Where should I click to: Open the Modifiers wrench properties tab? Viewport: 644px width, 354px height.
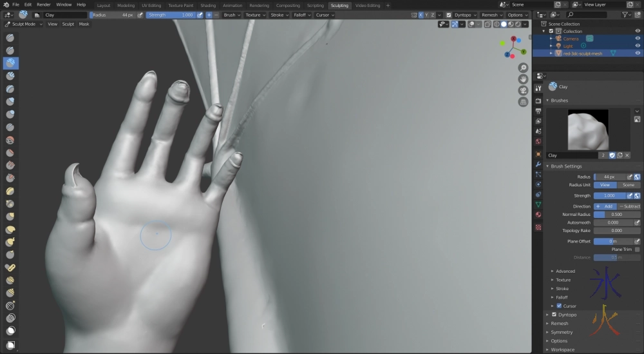538,164
